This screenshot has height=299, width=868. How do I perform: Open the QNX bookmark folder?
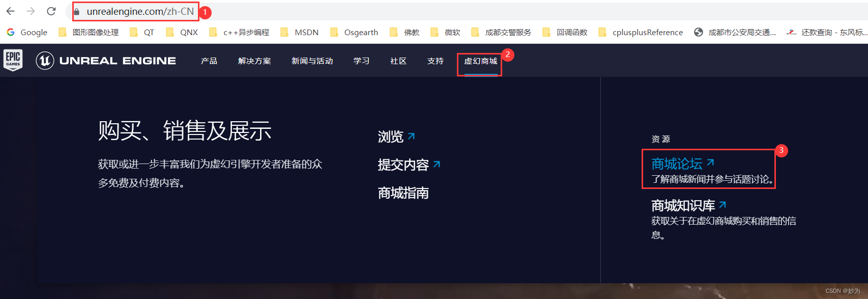(x=182, y=32)
